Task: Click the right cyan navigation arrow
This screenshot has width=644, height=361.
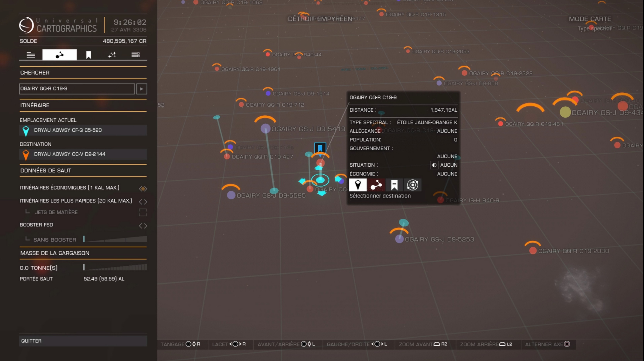Action: coord(338,179)
